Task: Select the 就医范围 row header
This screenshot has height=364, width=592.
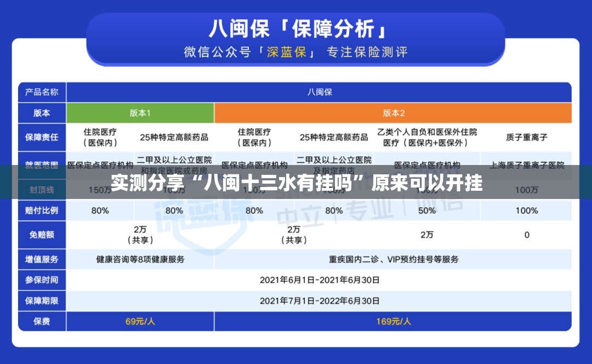Action: (x=42, y=165)
